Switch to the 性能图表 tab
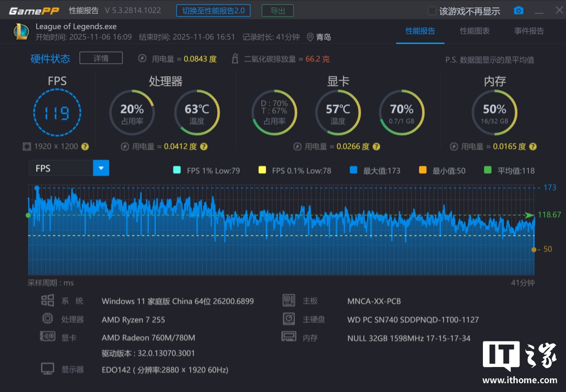 point(474,31)
